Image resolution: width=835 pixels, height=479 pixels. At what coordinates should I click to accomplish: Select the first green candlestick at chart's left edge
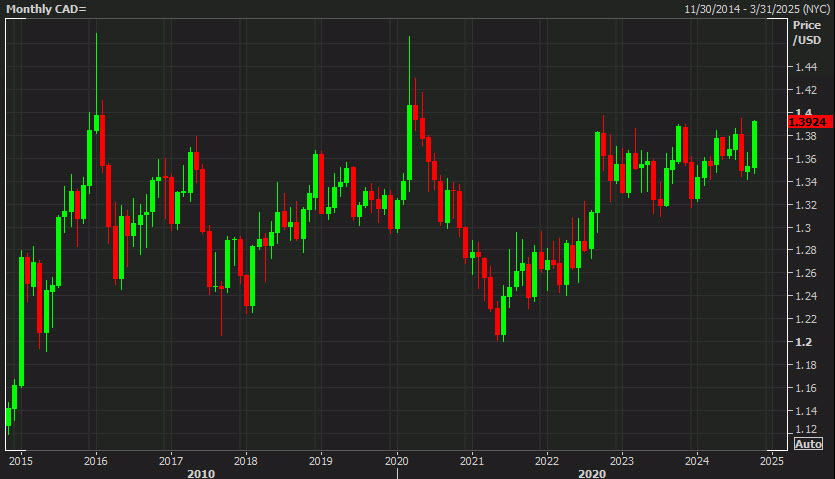point(9,417)
